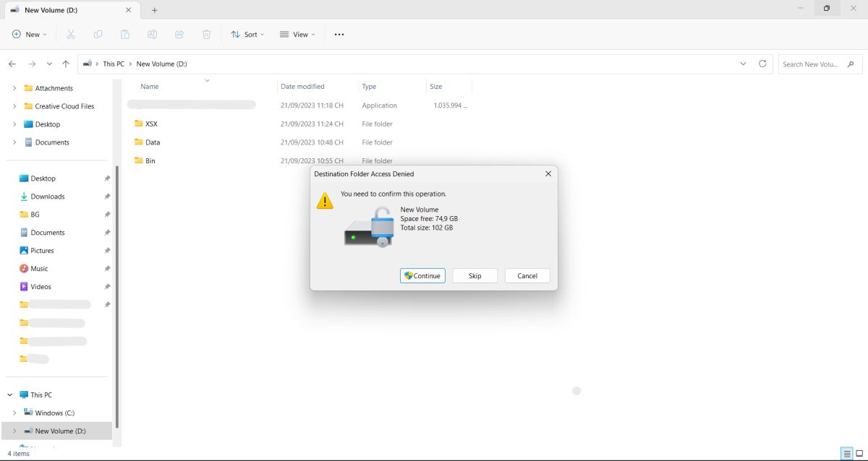The width and height of the screenshot is (868, 461).
Task: Click Cancel in the dialog
Action: click(527, 276)
